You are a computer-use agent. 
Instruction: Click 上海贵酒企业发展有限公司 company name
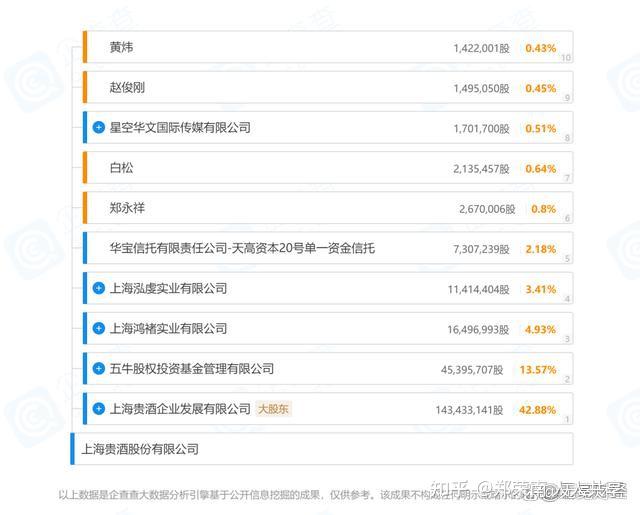pyautogui.click(x=180, y=408)
